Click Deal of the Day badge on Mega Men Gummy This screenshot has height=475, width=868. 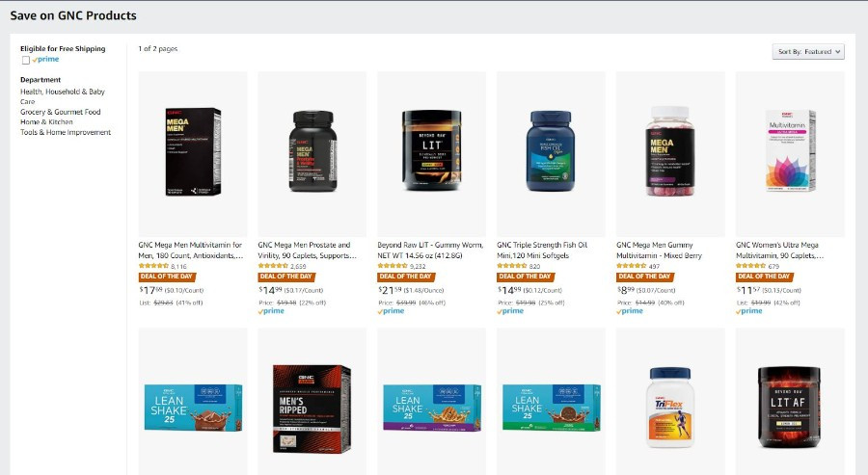645,277
